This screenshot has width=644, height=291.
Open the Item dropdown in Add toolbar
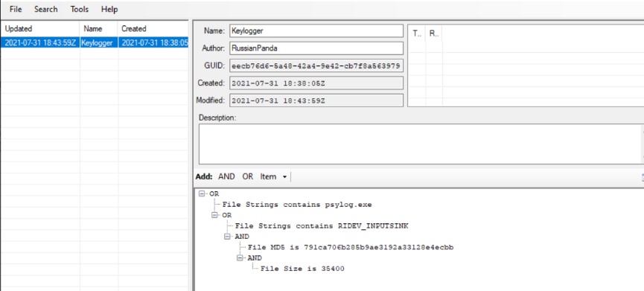(x=273, y=177)
